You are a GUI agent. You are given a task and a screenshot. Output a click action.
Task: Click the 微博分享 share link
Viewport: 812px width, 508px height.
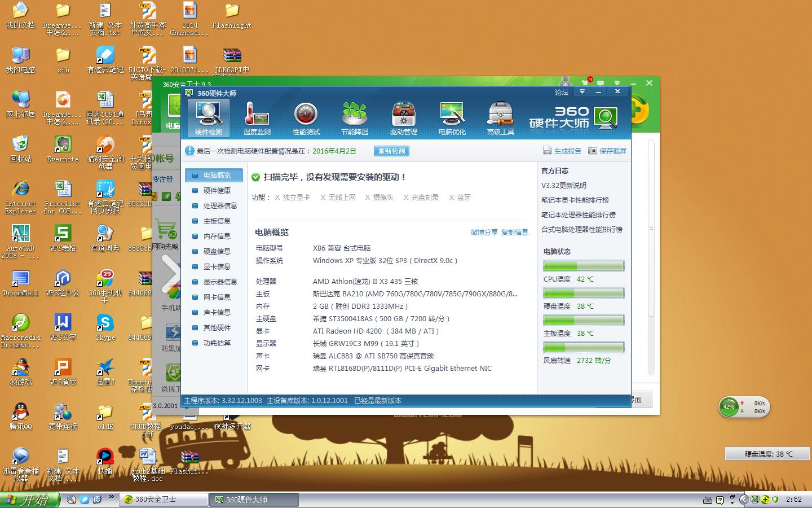pos(484,232)
